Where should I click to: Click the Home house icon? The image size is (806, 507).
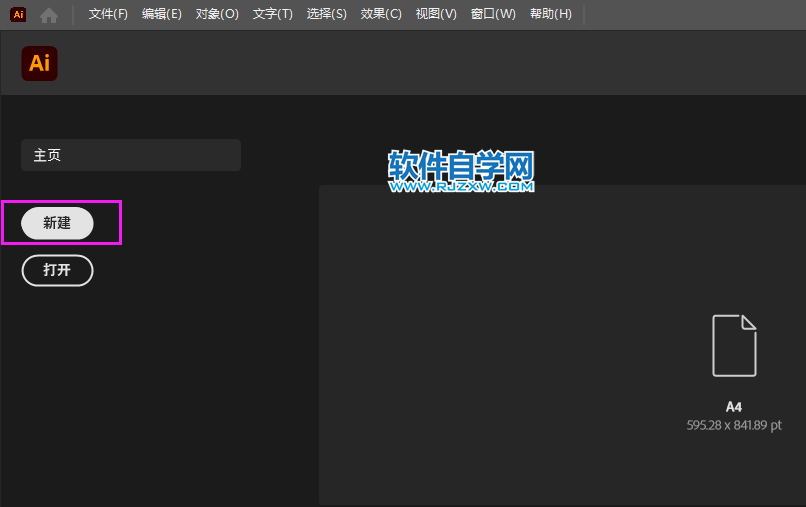49,15
